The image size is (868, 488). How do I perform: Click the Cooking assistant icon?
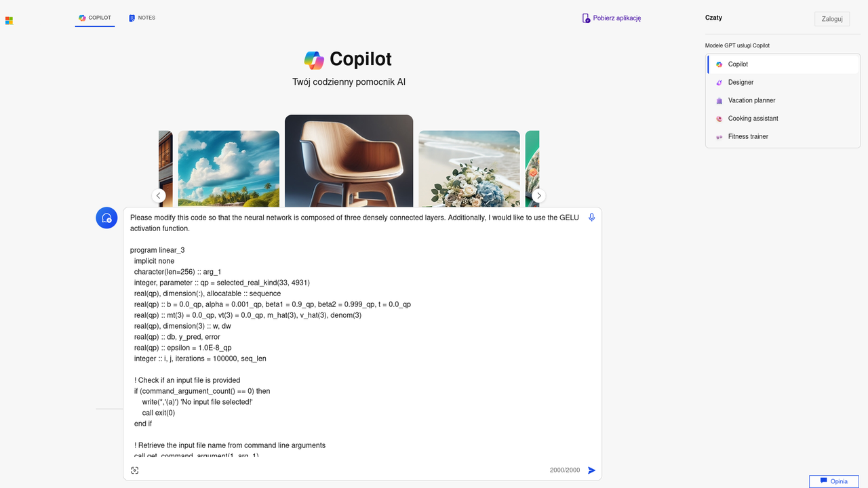tap(719, 119)
